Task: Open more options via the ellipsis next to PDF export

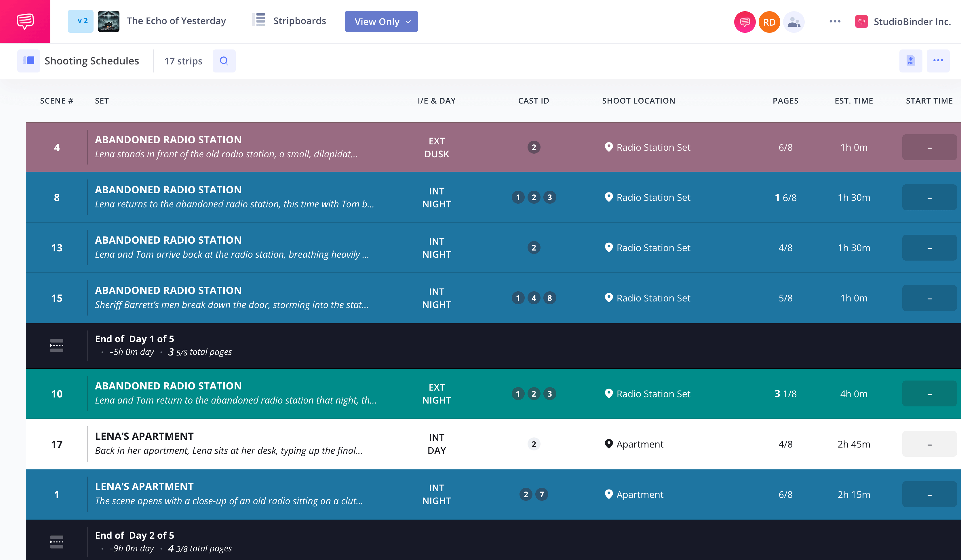Action: pyautogui.click(x=939, y=61)
